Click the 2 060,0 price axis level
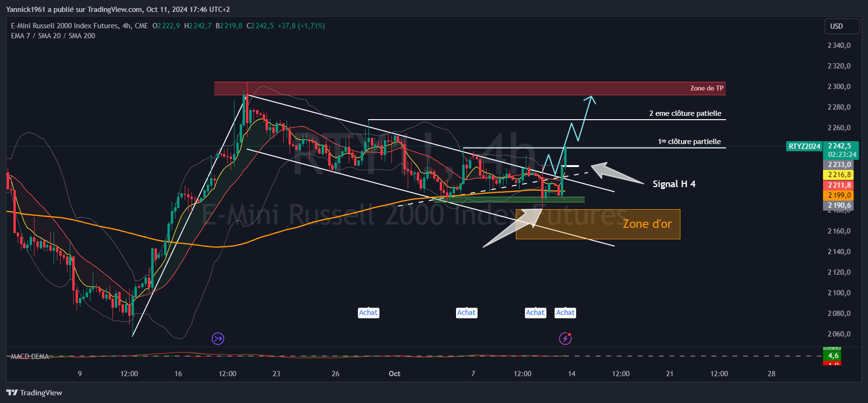The height and width of the screenshot is (403, 868). (x=839, y=334)
